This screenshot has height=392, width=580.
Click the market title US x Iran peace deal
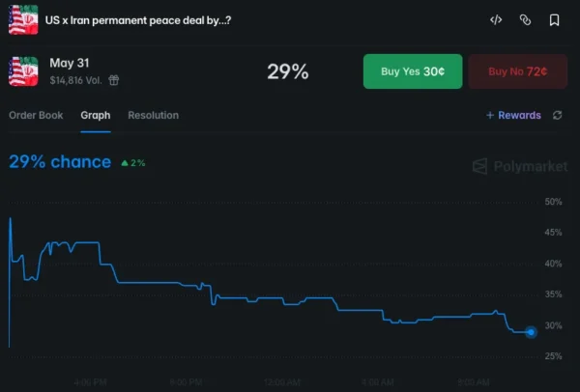coord(138,20)
